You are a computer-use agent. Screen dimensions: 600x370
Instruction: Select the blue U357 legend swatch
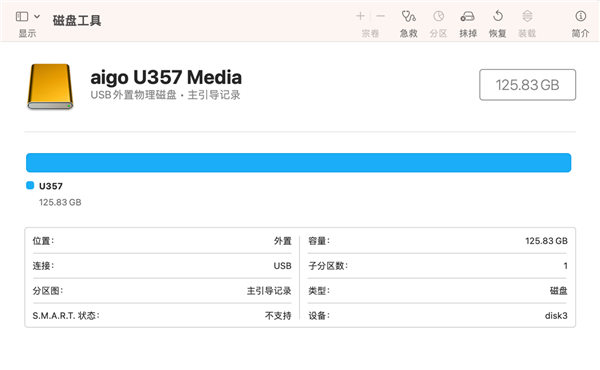[x=30, y=186]
